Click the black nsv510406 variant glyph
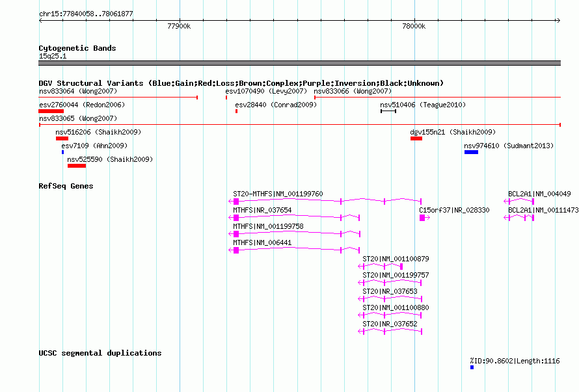Image resolution: width=579 pixels, height=392 pixels. pyautogui.click(x=388, y=111)
